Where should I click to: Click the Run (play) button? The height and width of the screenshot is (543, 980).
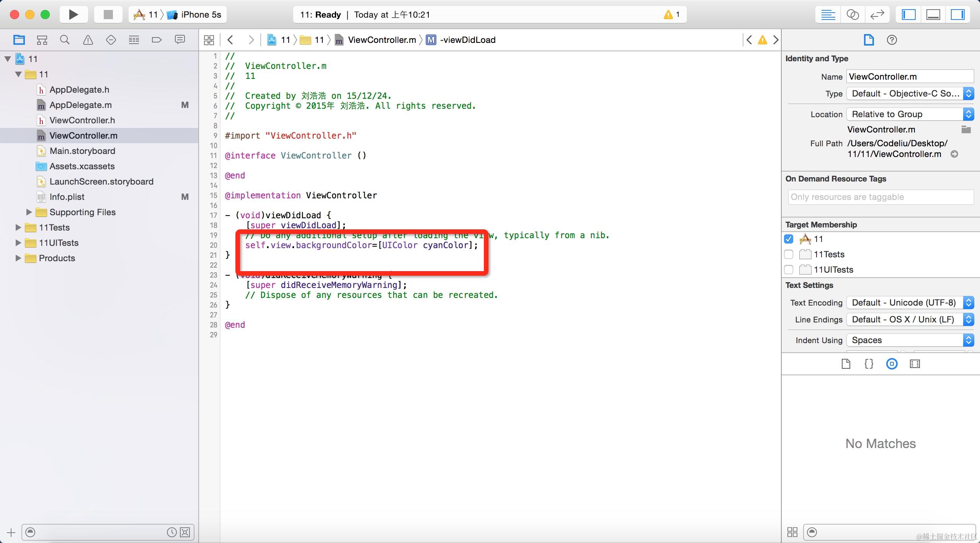click(x=73, y=15)
